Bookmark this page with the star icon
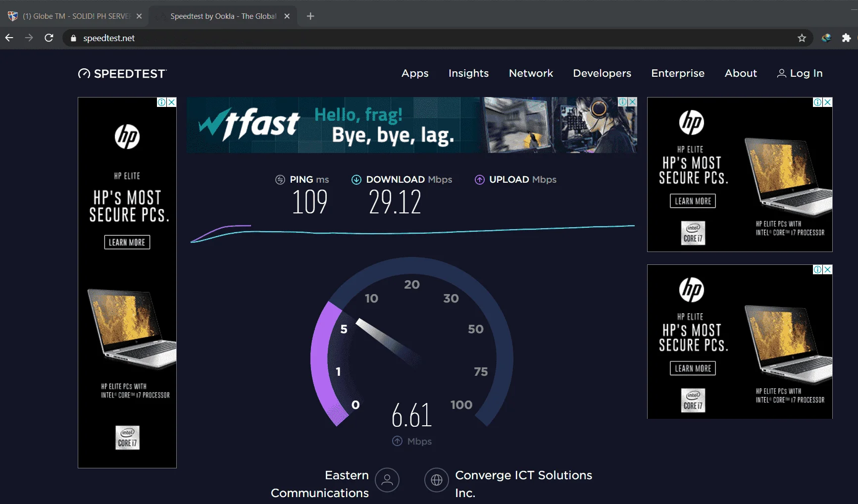This screenshot has height=504, width=858. (x=802, y=38)
